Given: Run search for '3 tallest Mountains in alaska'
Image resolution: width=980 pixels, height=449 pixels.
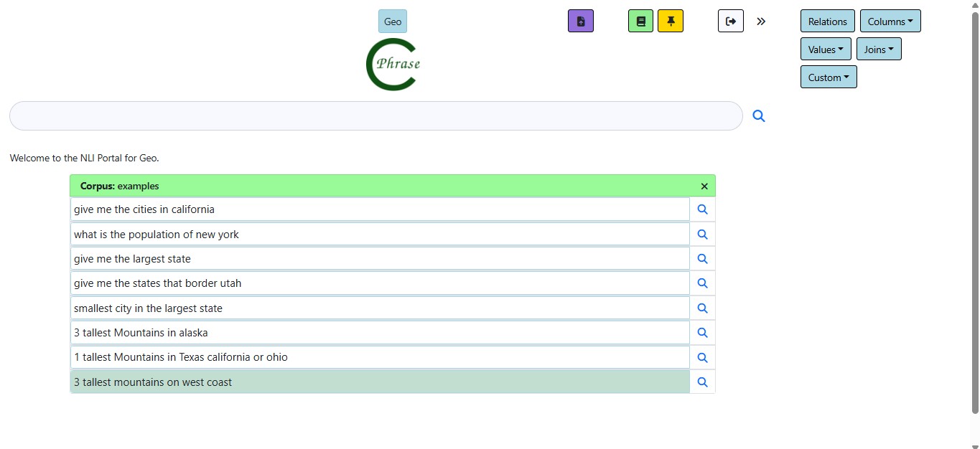Looking at the screenshot, I should coord(702,333).
